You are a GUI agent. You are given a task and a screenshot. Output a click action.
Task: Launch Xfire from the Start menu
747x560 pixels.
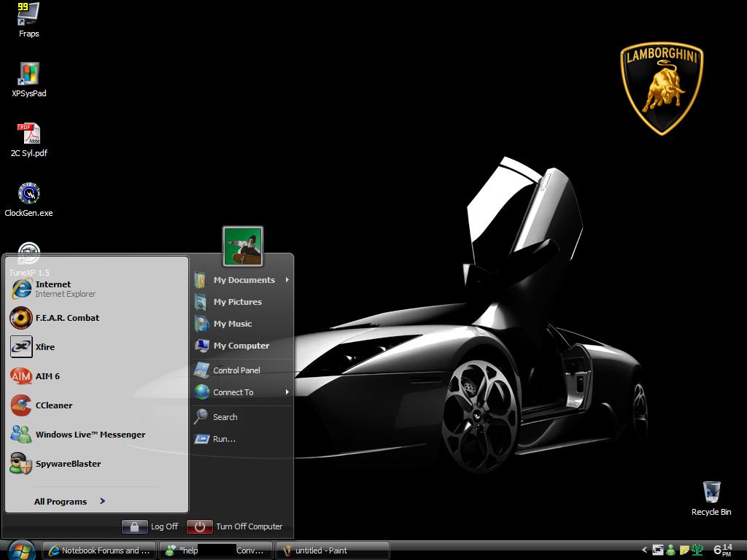click(45, 347)
